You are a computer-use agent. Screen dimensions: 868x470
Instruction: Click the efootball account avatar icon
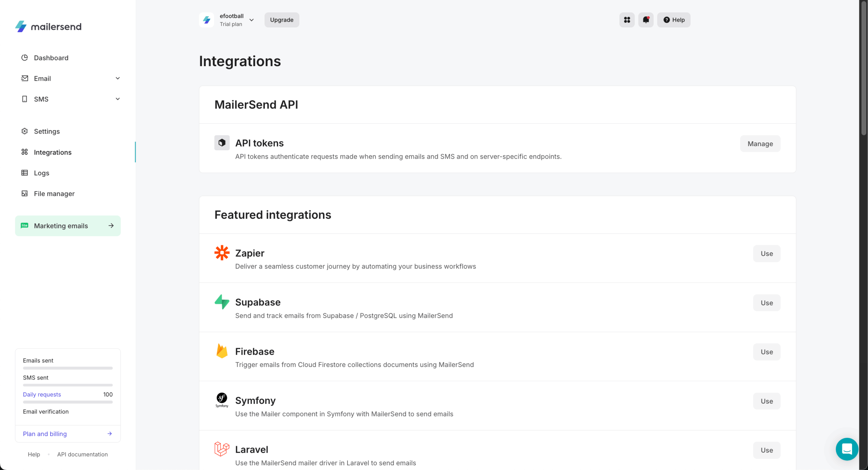point(206,20)
